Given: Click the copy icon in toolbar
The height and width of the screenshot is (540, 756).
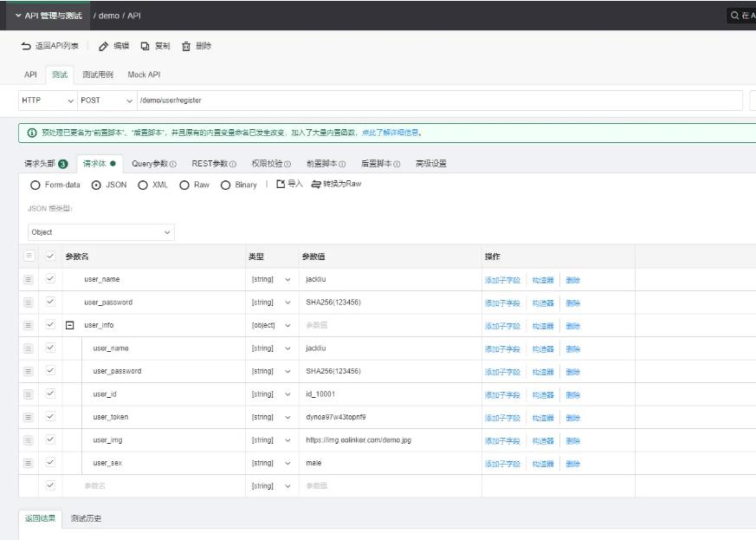Looking at the screenshot, I should click(145, 46).
